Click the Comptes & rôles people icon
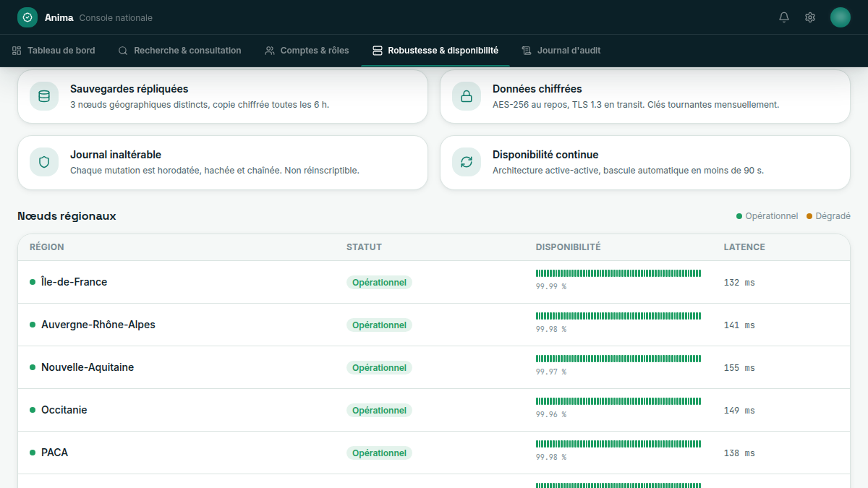868x488 pixels. click(270, 51)
